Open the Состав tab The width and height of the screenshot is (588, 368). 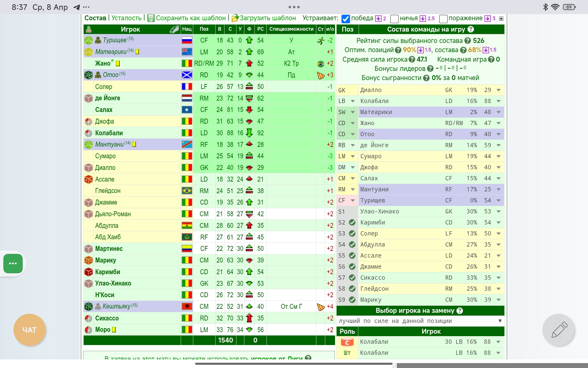coord(95,18)
